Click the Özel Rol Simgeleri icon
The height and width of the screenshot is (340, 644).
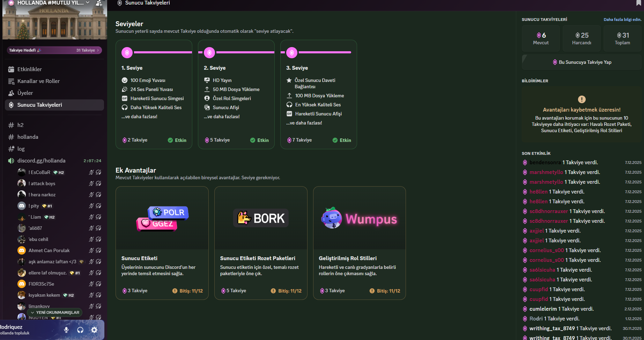pos(207,98)
